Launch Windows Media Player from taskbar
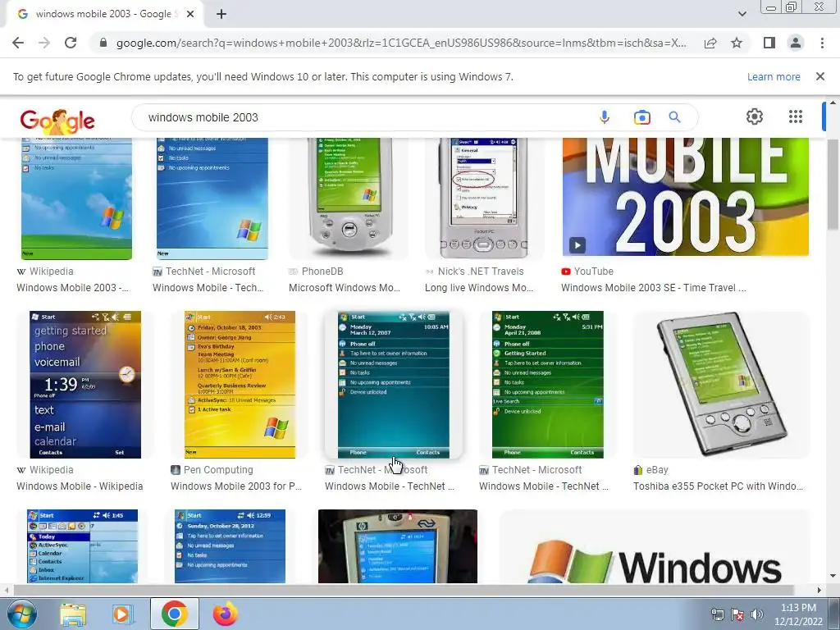This screenshot has width=840, height=630. (123, 614)
